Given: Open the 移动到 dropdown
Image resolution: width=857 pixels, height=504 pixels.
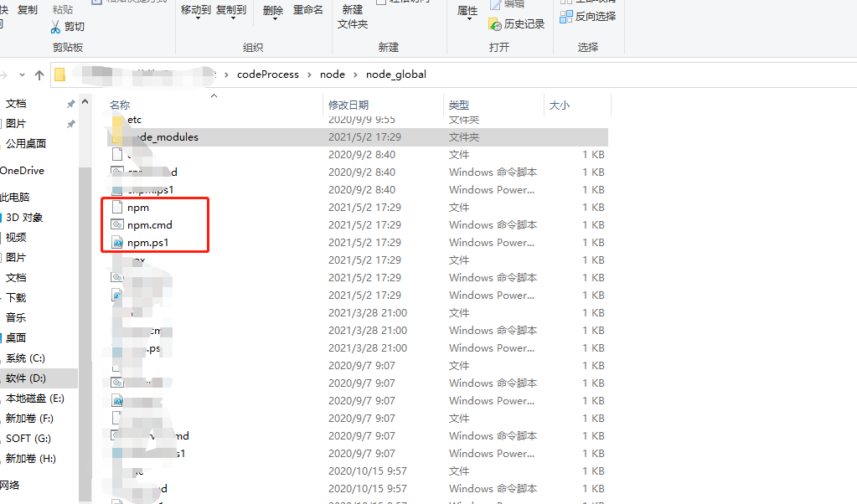Looking at the screenshot, I should pyautogui.click(x=196, y=12).
